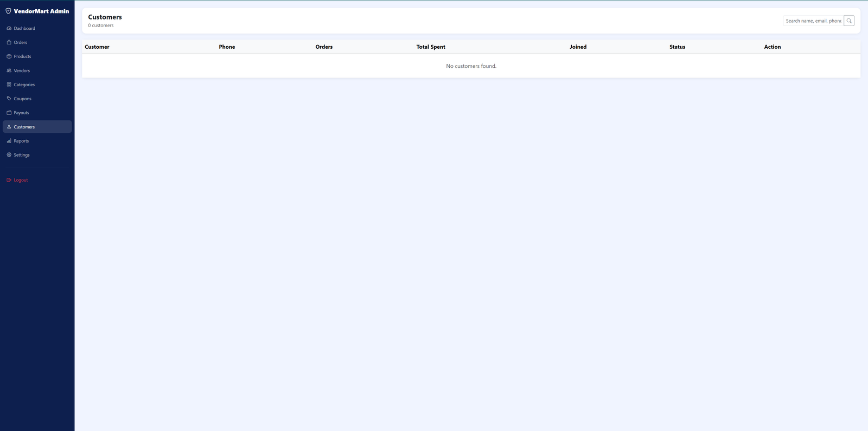Click the Vendors people icon in sidebar
This screenshot has width=868, height=431.
pos(9,70)
